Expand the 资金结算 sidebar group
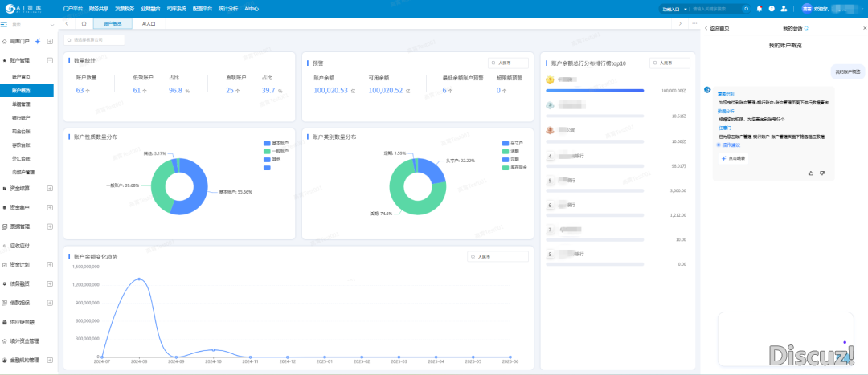This screenshot has width=868, height=375. pos(50,188)
